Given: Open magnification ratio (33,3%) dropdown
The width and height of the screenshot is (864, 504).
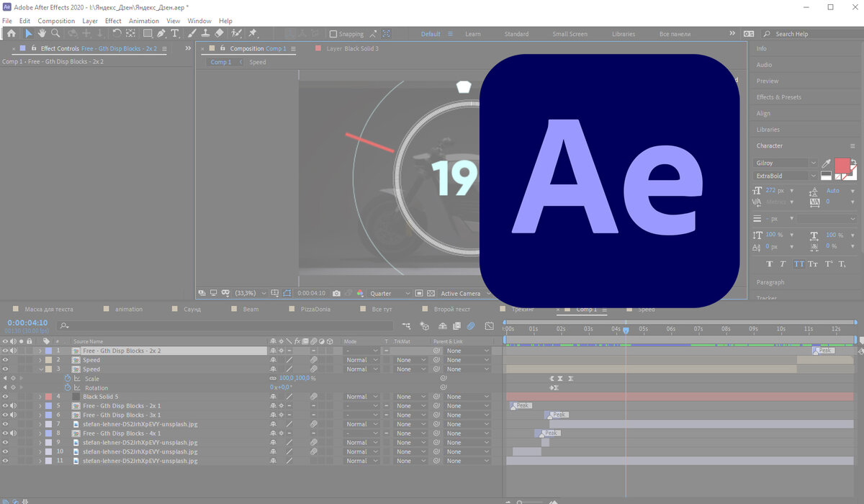Looking at the screenshot, I should (x=251, y=294).
